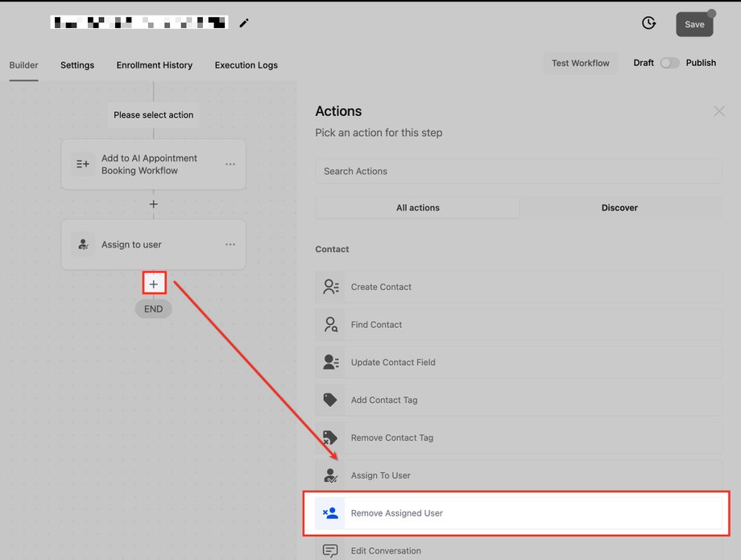Toggle the Draft/Publish switch
Viewport: 741px width, 560px height.
point(669,63)
